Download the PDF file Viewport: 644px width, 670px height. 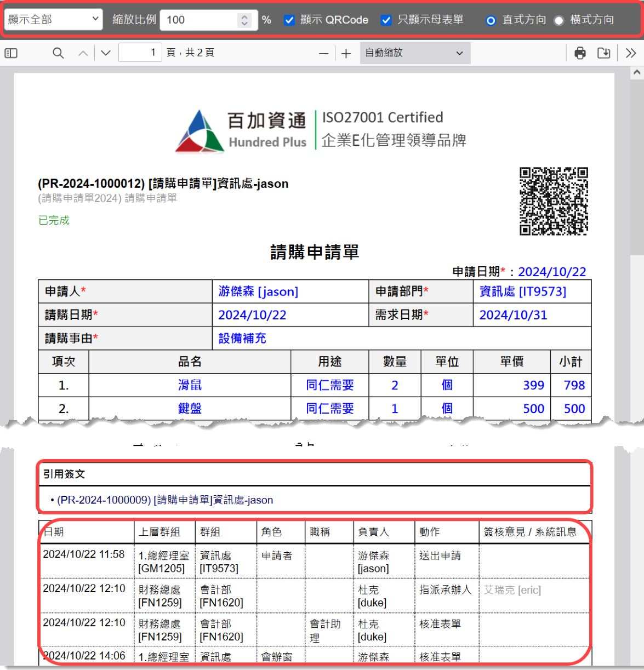tap(603, 53)
